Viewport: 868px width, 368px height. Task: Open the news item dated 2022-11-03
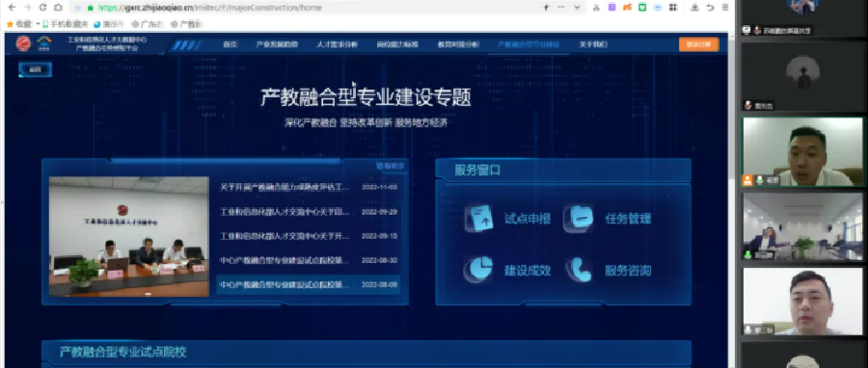point(308,187)
